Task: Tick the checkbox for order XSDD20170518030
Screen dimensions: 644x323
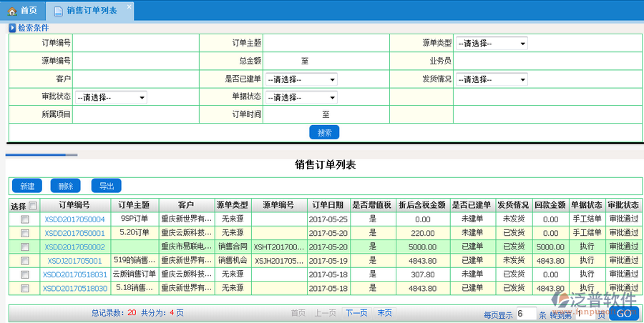Action: pyautogui.click(x=24, y=288)
